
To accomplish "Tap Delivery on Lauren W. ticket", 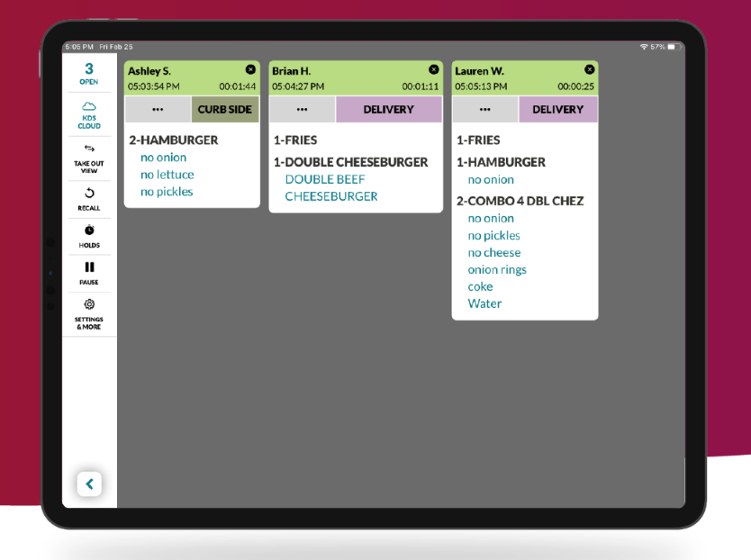I will point(557,110).
